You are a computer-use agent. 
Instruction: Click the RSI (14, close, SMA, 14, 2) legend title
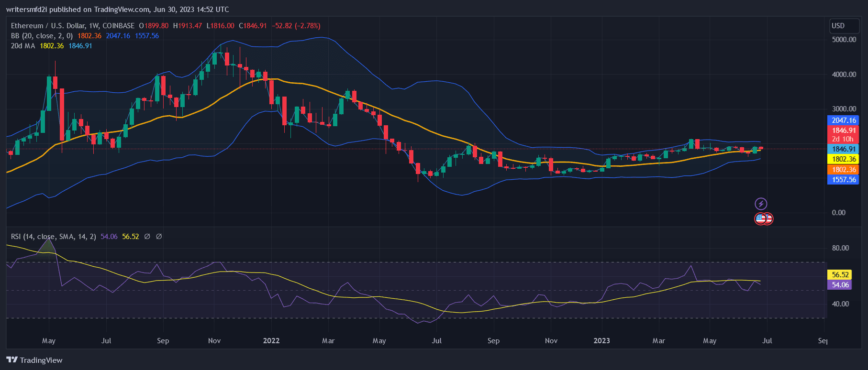pos(54,237)
